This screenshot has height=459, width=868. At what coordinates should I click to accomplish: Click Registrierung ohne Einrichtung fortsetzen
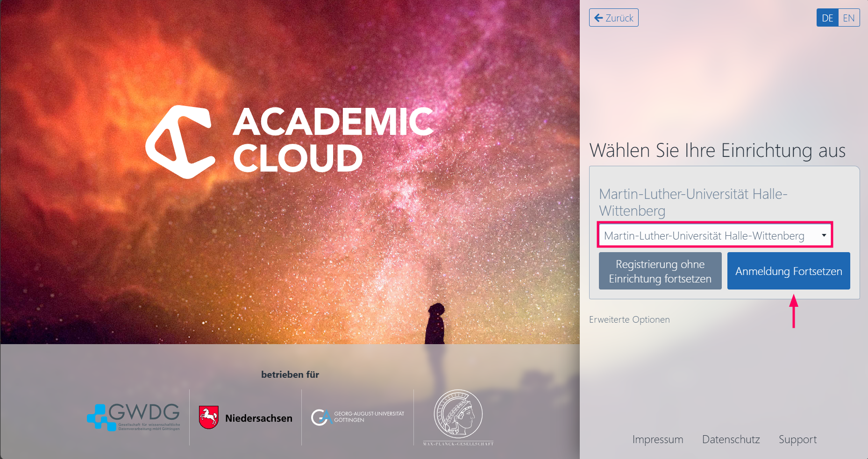click(660, 271)
